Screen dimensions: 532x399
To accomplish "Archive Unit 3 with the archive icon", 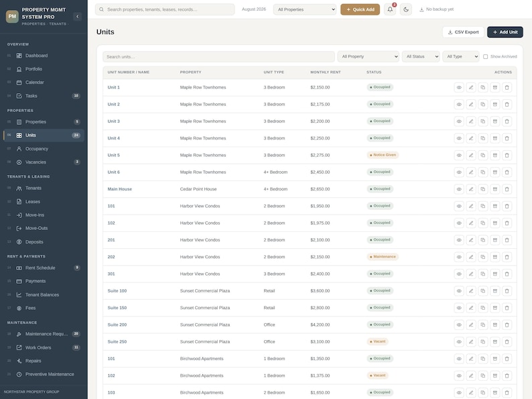I will [x=495, y=121].
